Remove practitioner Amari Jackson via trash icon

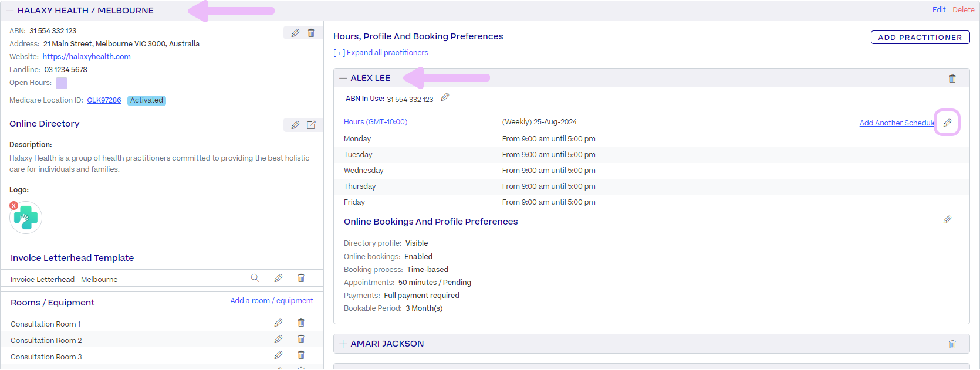[952, 344]
